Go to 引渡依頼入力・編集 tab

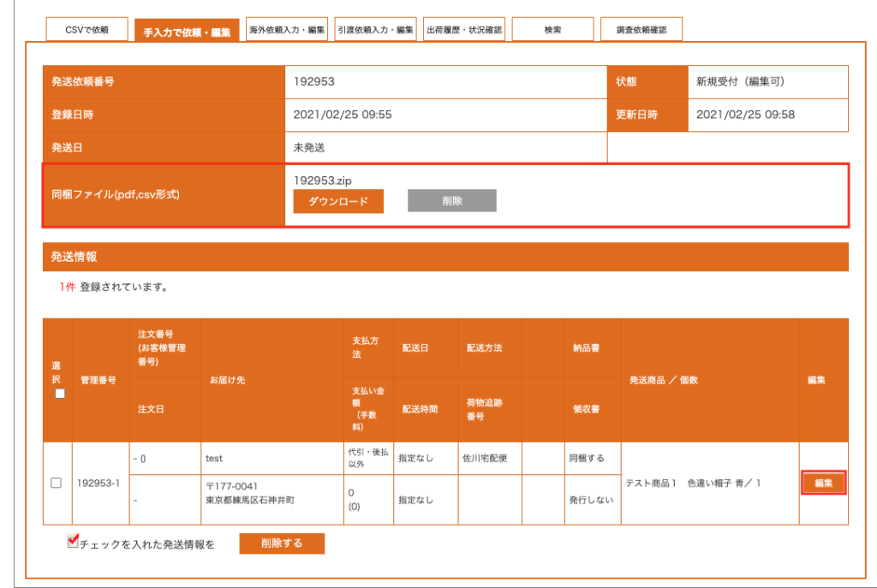click(x=375, y=30)
